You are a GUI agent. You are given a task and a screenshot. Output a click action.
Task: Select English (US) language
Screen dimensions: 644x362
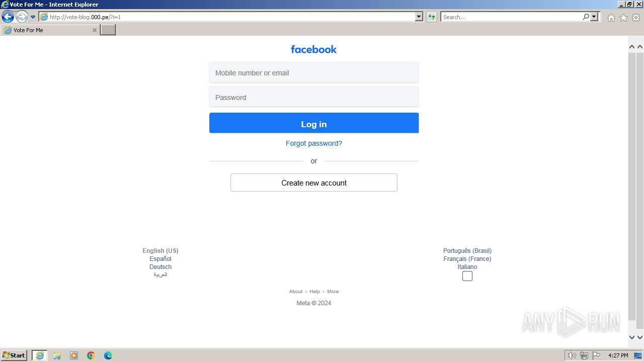click(160, 251)
